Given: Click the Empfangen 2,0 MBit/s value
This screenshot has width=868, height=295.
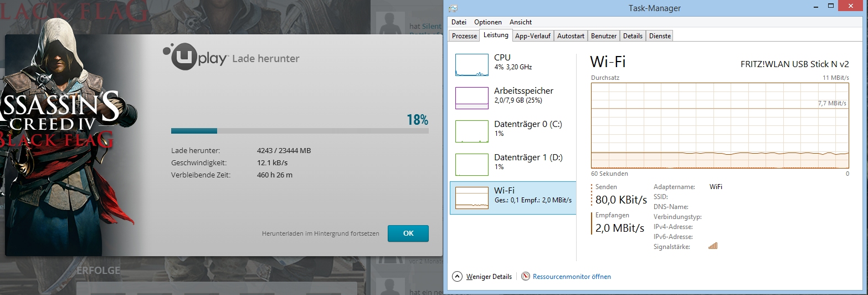Looking at the screenshot, I should pos(620,228).
